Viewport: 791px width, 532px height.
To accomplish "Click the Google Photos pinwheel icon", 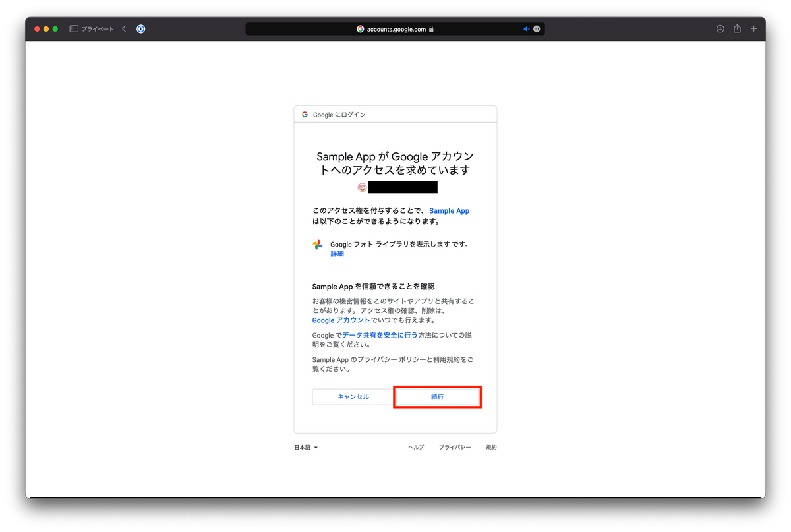I will 318,245.
